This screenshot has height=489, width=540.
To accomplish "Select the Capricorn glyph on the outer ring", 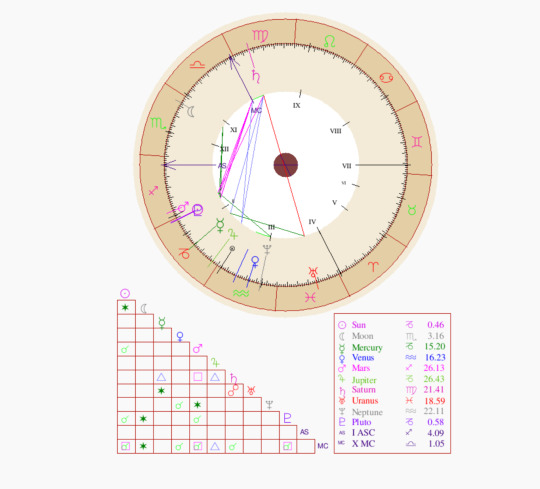I will pyautogui.click(x=184, y=253).
